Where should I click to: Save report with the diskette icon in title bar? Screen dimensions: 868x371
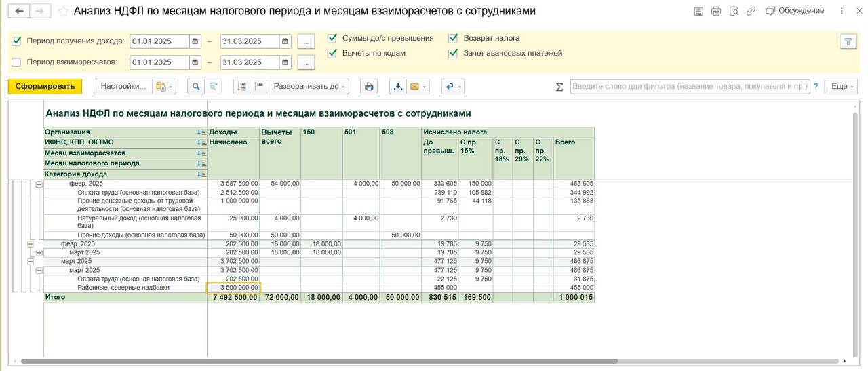click(698, 11)
